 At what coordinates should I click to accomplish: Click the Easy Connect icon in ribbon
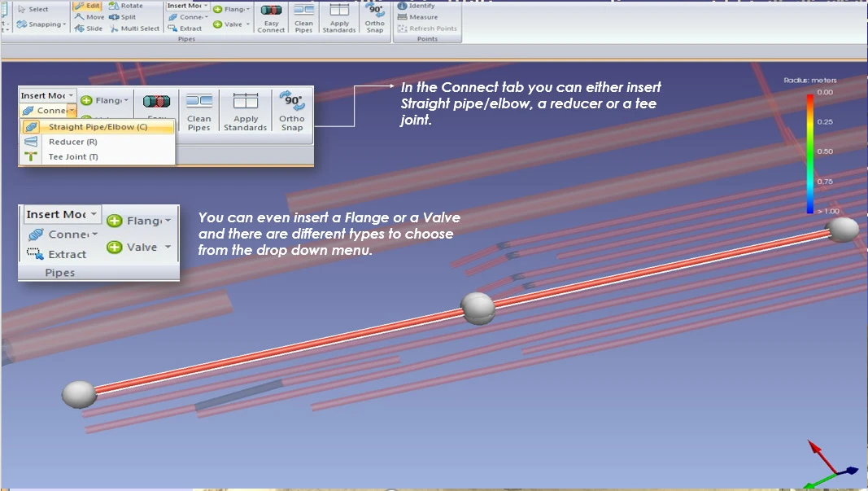(271, 16)
